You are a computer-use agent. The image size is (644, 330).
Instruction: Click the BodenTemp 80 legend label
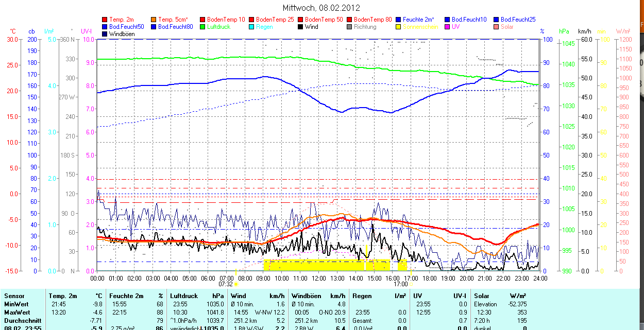coord(373,20)
